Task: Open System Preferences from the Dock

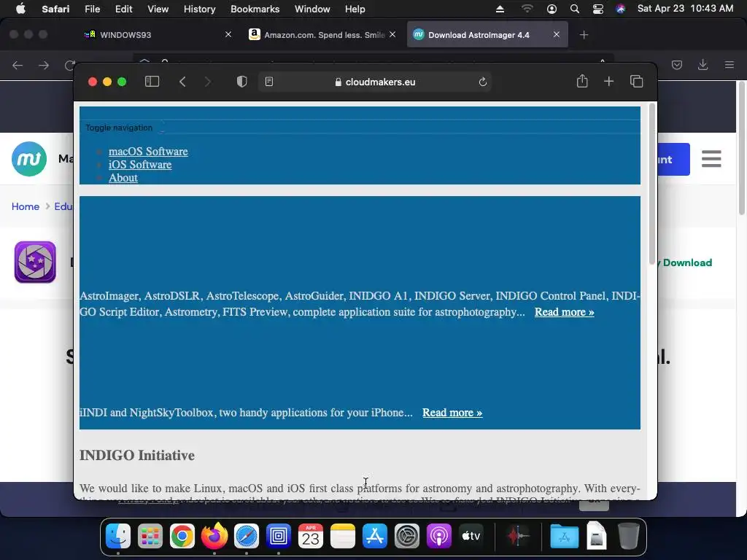Action: point(407,536)
